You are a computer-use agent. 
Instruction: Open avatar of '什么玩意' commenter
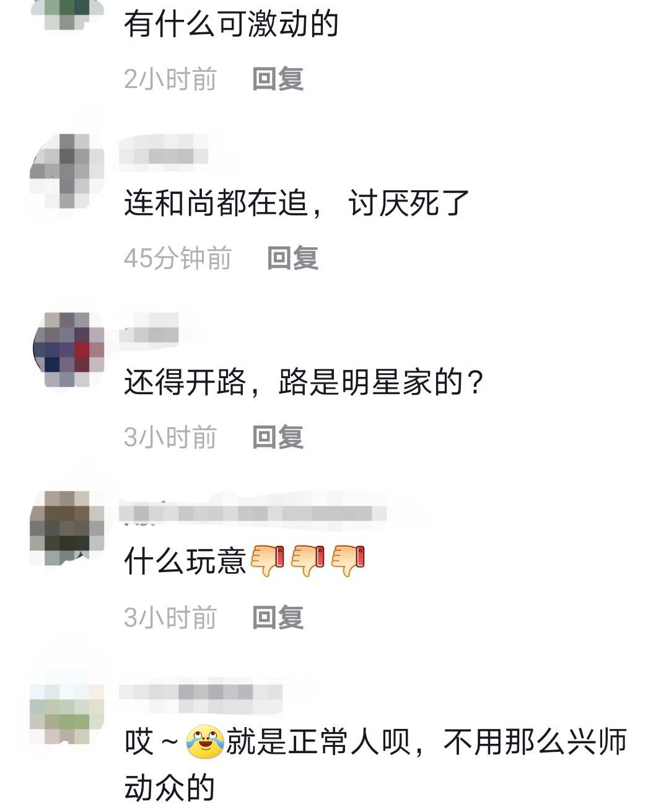tap(67, 528)
